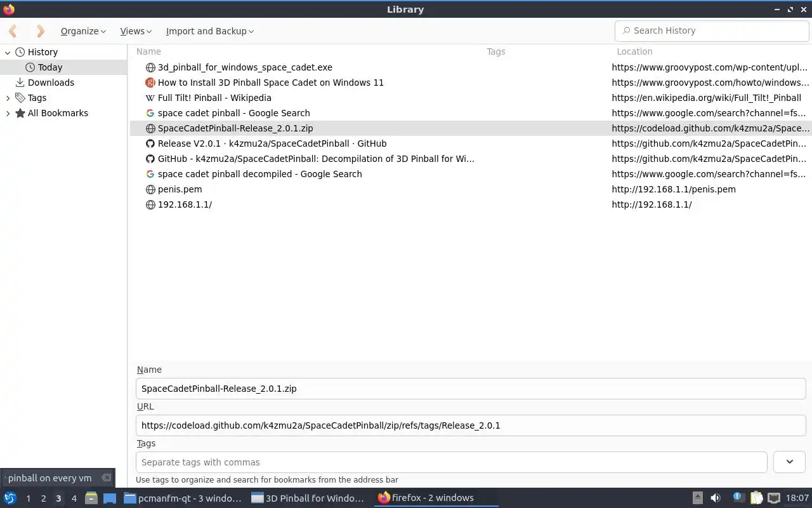The image size is (812, 508).
Task: Clear the pinball on every vm field
Action: pyautogui.click(x=107, y=478)
